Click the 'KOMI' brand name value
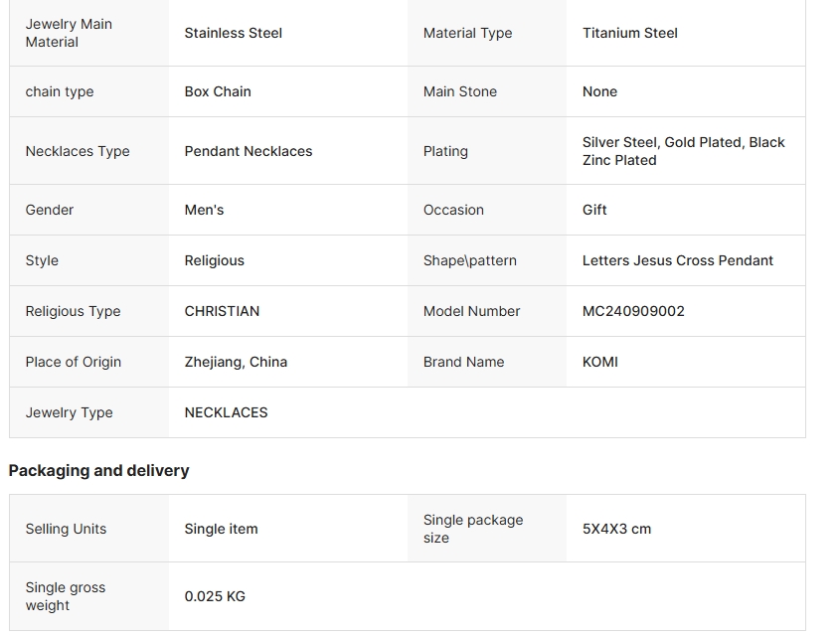This screenshot has height=635, width=840. [599, 362]
